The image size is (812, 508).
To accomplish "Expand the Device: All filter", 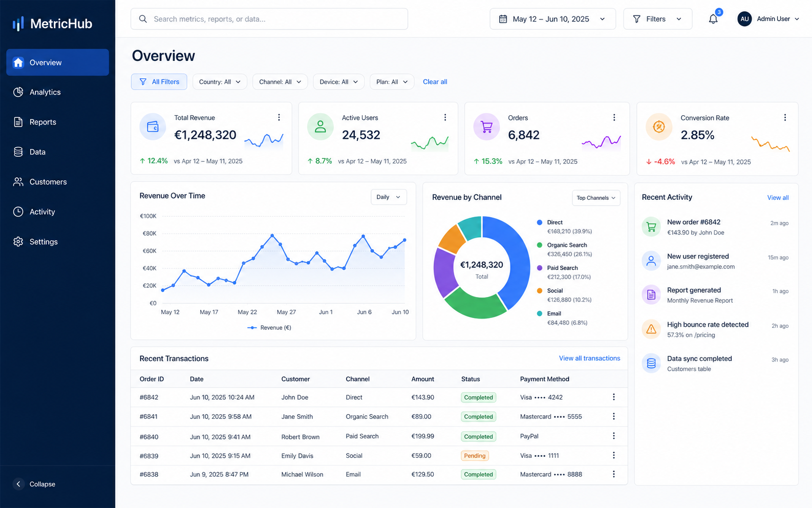I will (x=339, y=82).
